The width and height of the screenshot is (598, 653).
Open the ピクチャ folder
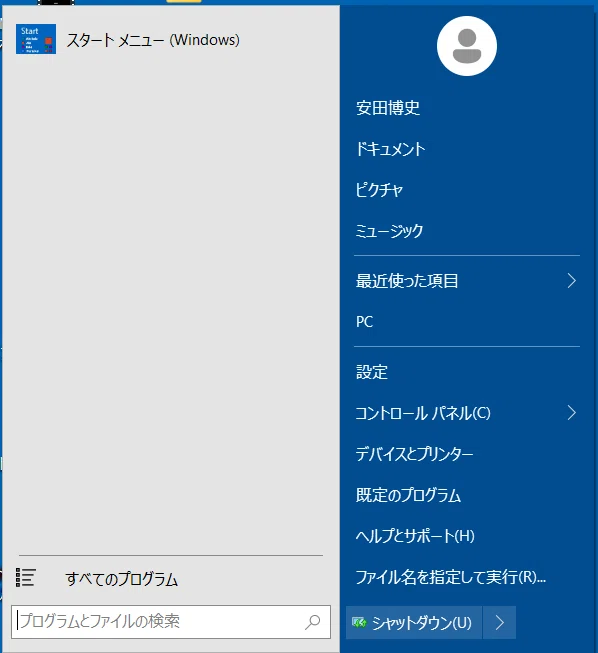379,190
